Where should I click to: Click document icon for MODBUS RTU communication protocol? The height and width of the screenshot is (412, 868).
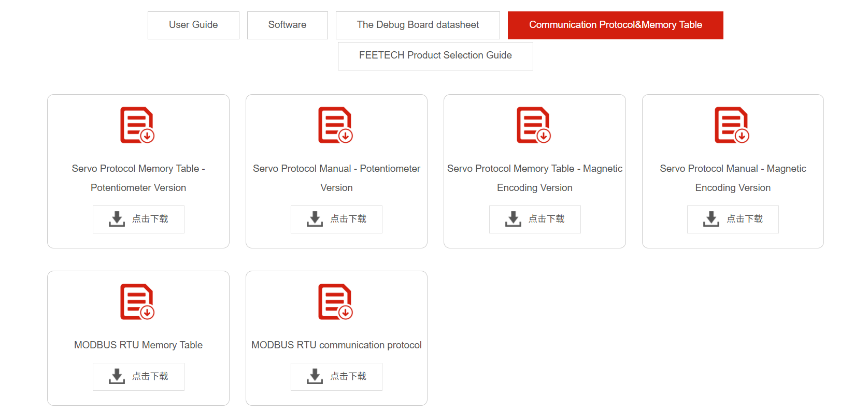pyautogui.click(x=336, y=302)
